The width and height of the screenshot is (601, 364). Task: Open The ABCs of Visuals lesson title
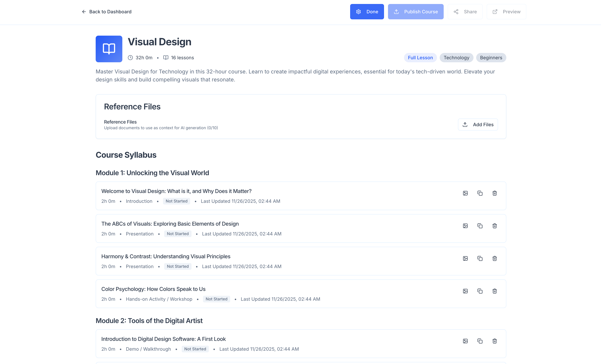click(170, 224)
